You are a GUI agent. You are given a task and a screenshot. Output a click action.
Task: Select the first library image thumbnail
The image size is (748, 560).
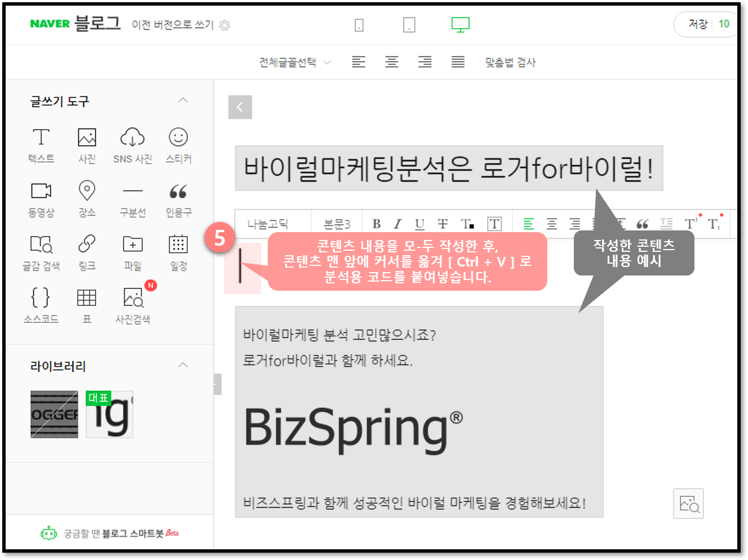point(54,414)
